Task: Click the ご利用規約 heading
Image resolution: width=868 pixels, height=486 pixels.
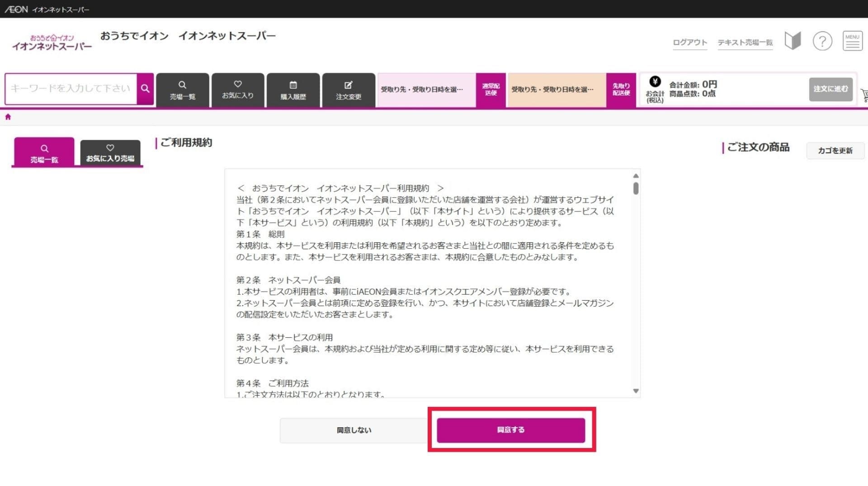Action: tap(186, 142)
